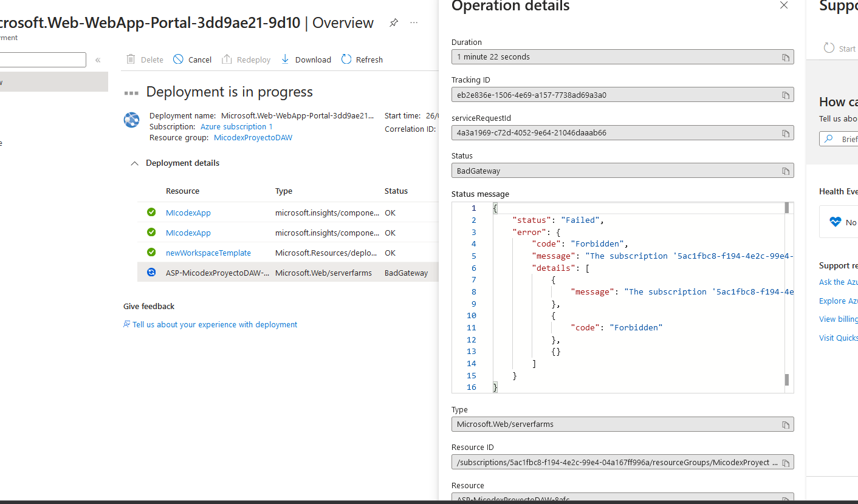Open MicodexProyectoDAW resource group link
Screen dimensions: 858x504
tap(253, 138)
